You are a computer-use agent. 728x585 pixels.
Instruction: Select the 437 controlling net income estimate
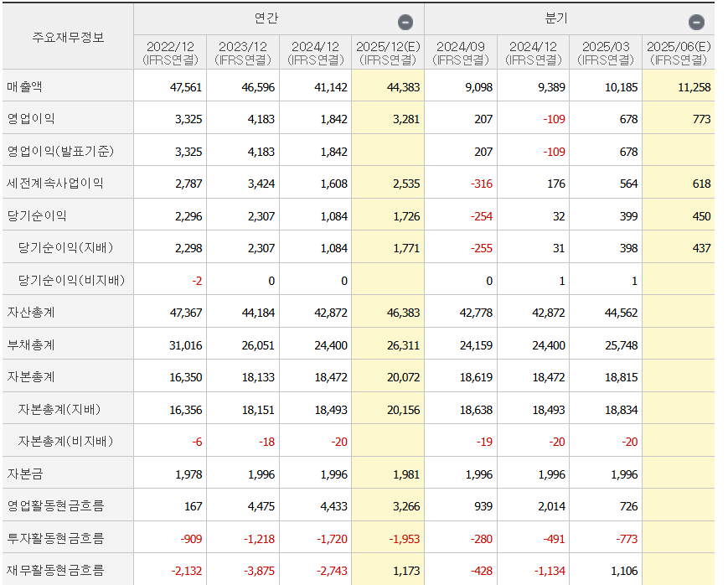point(701,249)
